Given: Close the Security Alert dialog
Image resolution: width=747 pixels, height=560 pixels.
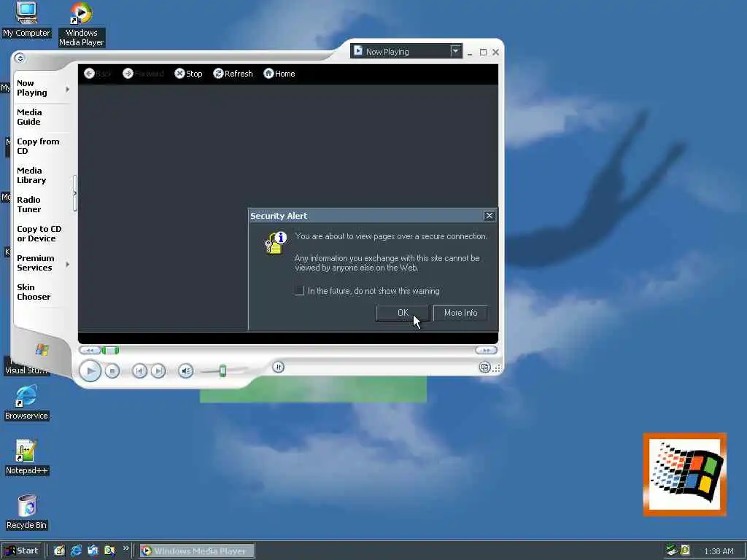Looking at the screenshot, I should click(489, 216).
